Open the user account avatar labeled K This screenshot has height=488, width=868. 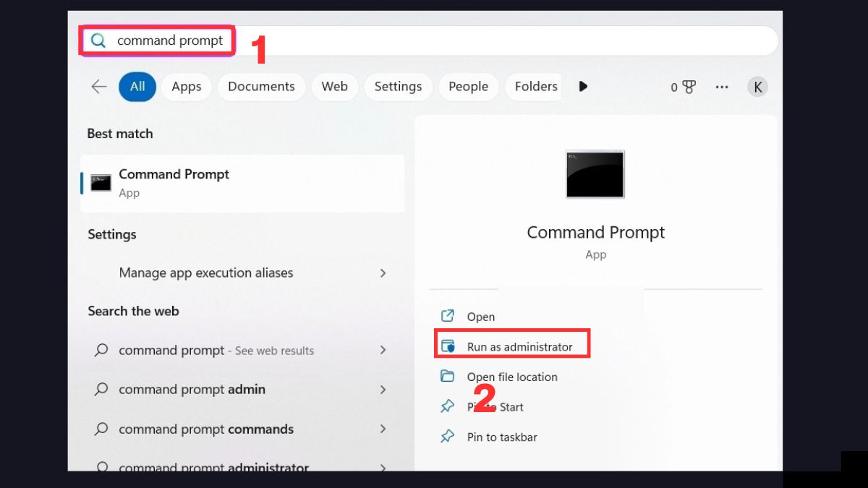757,86
